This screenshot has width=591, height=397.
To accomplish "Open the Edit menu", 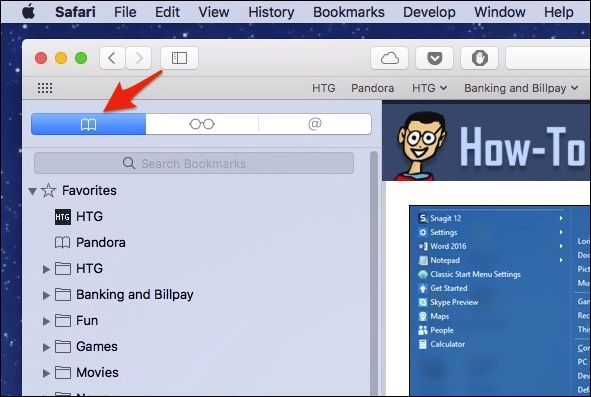I will (x=167, y=12).
